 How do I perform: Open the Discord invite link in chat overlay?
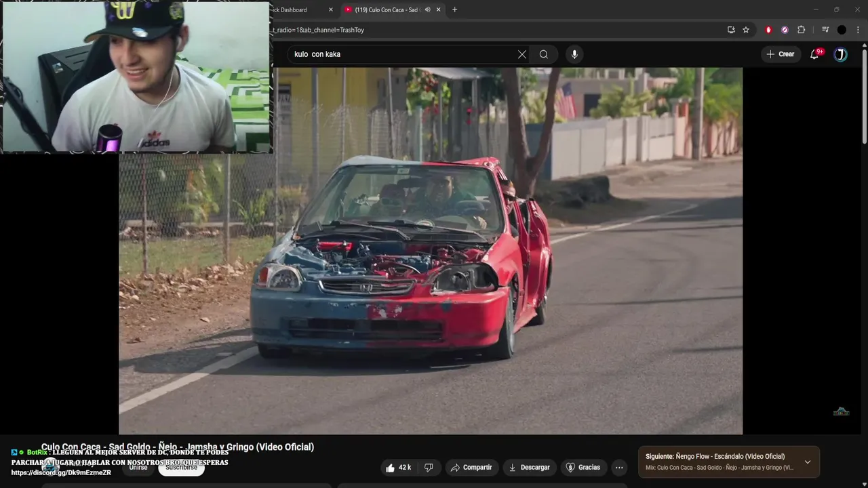pyautogui.click(x=61, y=472)
